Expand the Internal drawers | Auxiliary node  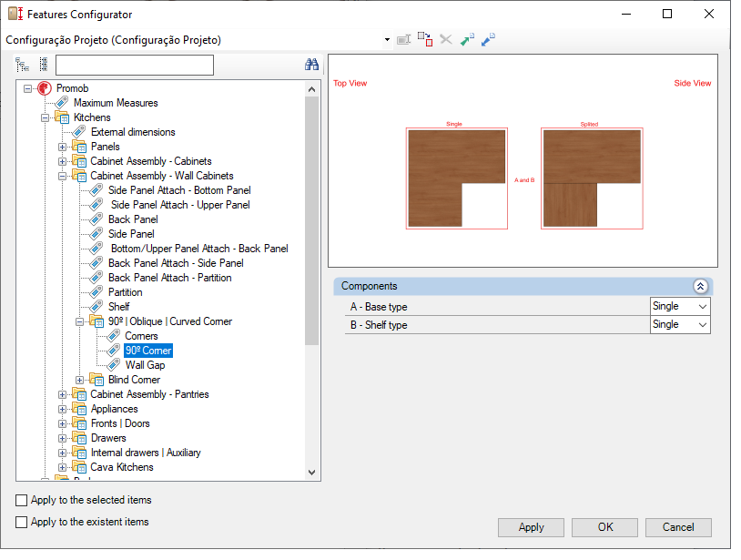point(63,453)
